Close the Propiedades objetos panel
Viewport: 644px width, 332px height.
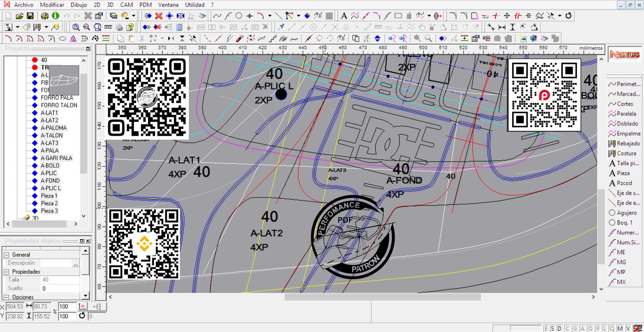click(x=88, y=241)
